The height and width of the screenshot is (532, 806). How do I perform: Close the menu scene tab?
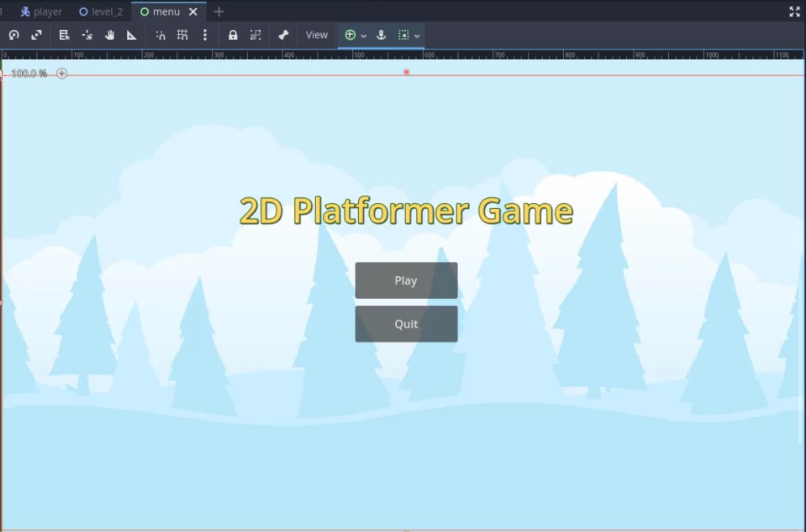coord(194,11)
